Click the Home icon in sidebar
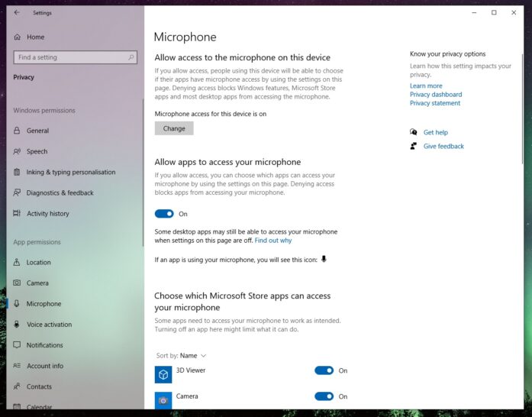The width and height of the screenshot is (532, 417). pos(17,37)
